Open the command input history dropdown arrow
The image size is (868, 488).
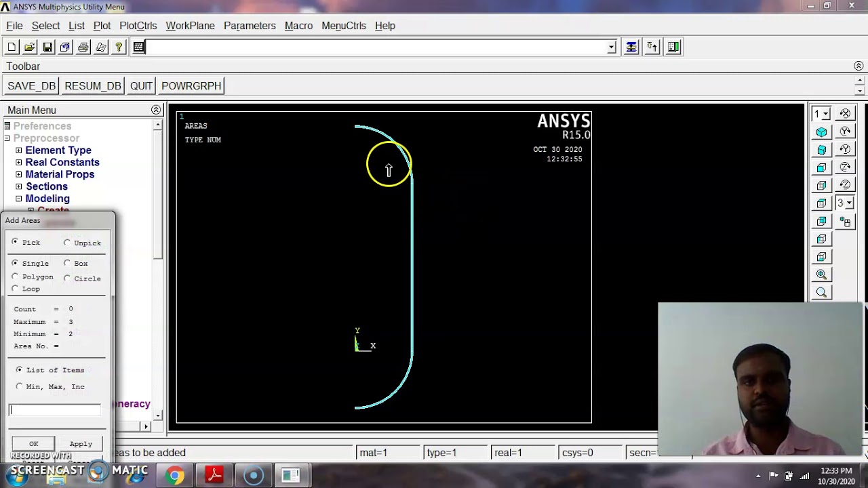point(611,47)
